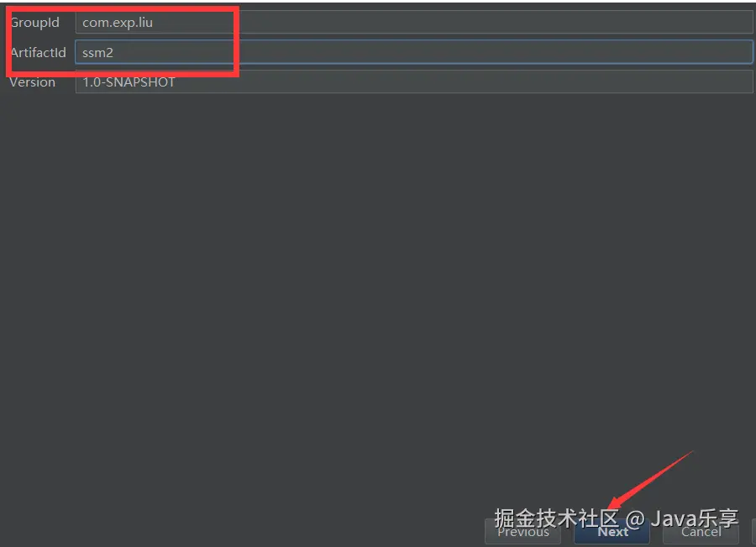Screen dimensions: 756x547
Task: Click the GroupId label
Action: click(x=34, y=22)
